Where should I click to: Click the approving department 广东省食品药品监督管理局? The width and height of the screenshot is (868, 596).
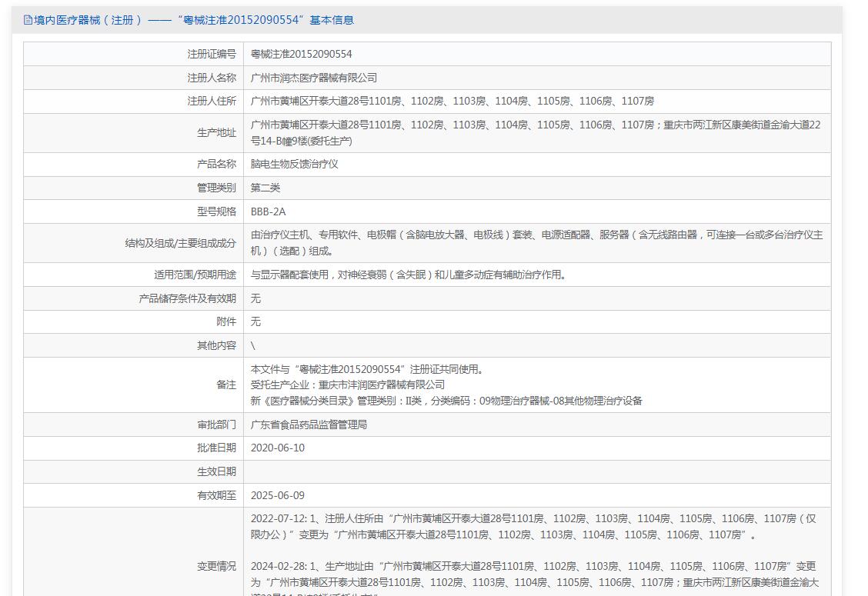[309, 425]
